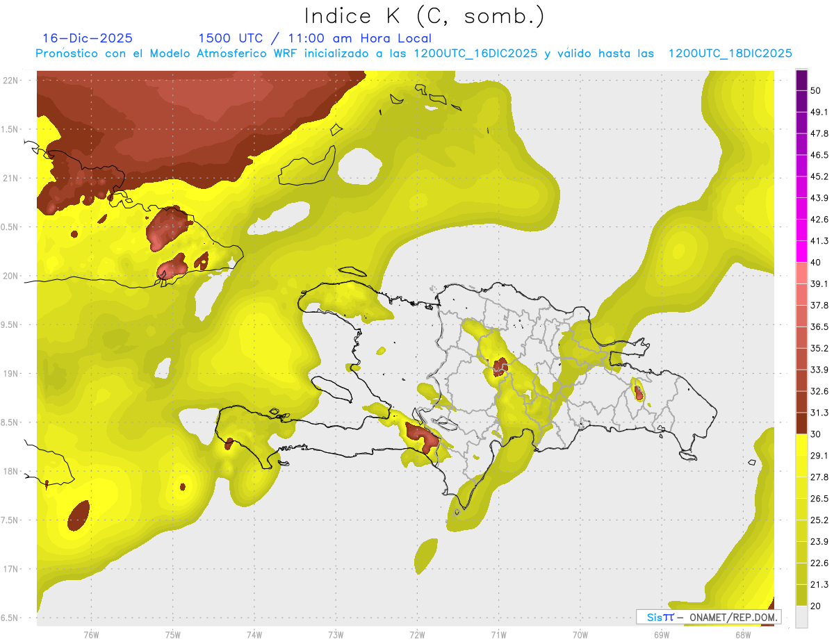
Task: Click the colorbar value '30'
Action: click(816, 434)
